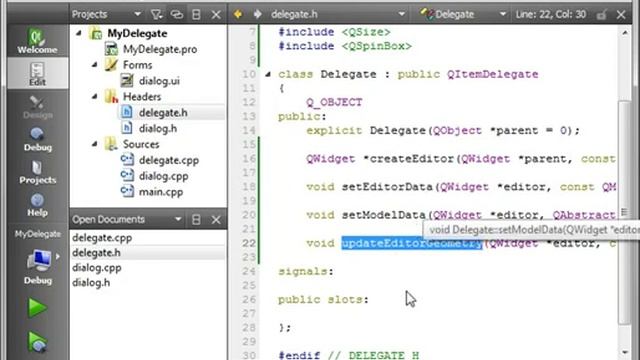
Task: Click the Line: 22, Col: 30 indicator
Action: (551, 14)
